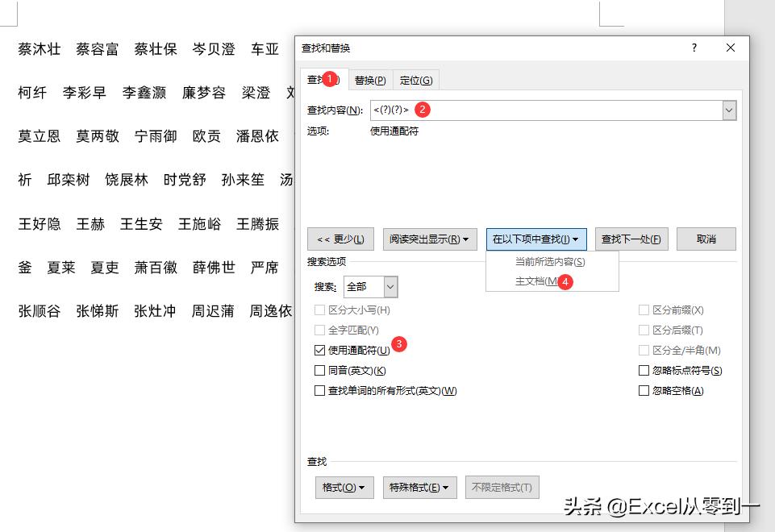Click inside the 查找内容 input field
This screenshot has height=532, width=775.
pos(524,110)
